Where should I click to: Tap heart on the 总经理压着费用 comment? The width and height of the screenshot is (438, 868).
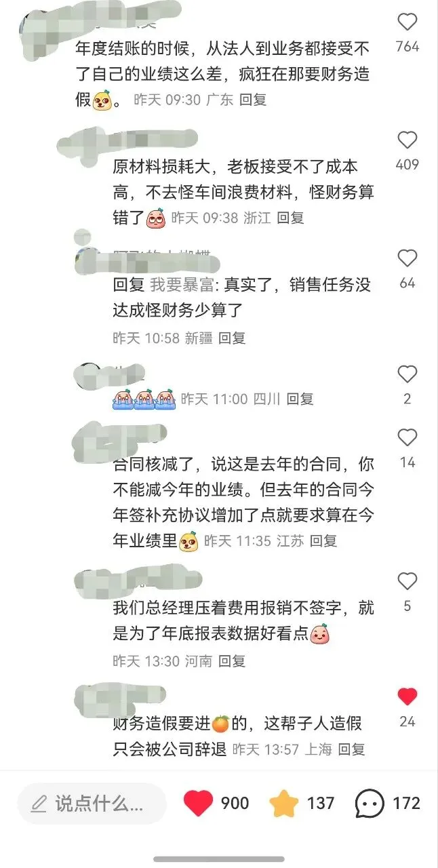pos(407,581)
